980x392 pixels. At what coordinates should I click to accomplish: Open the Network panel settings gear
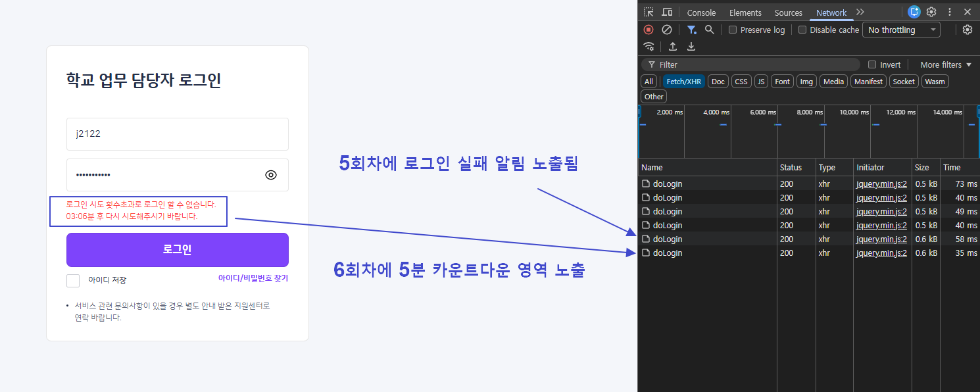pos(967,30)
